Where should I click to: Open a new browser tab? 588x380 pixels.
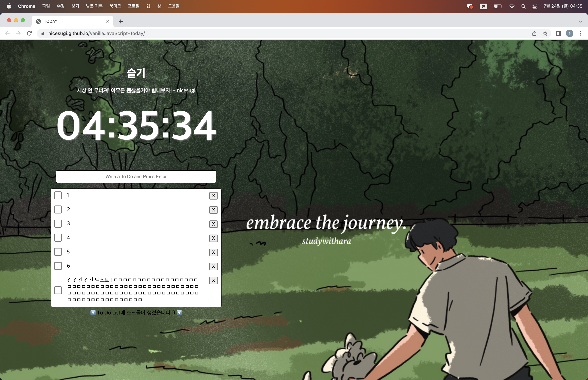(121, 21)
